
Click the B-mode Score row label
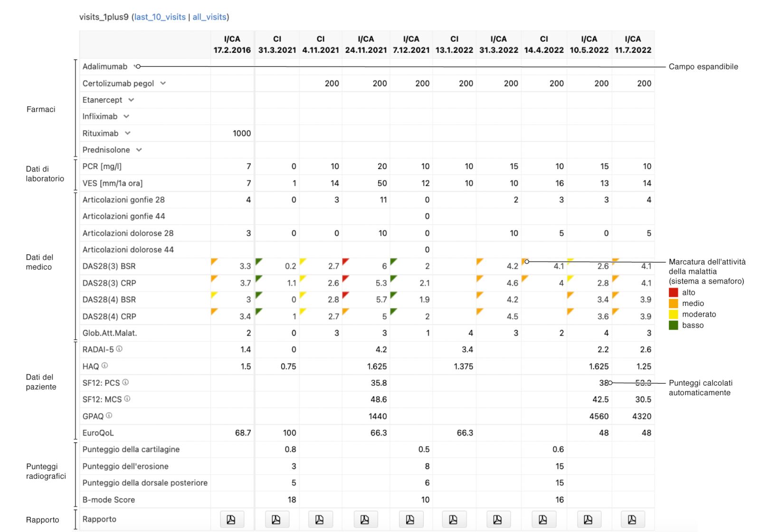coord(109,500)
